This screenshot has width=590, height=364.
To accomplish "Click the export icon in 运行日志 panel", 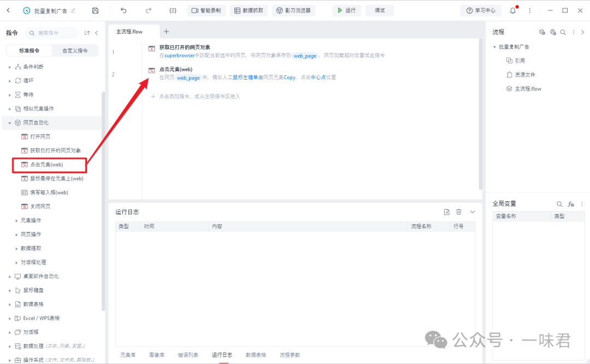I will pos(446,211).
